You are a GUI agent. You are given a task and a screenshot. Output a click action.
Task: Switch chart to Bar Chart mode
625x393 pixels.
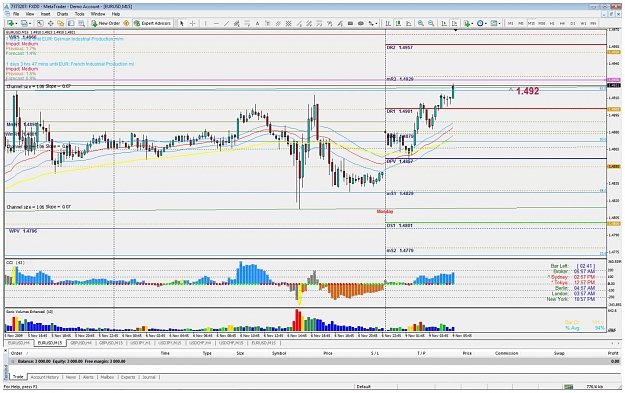(x=387, y=23)
